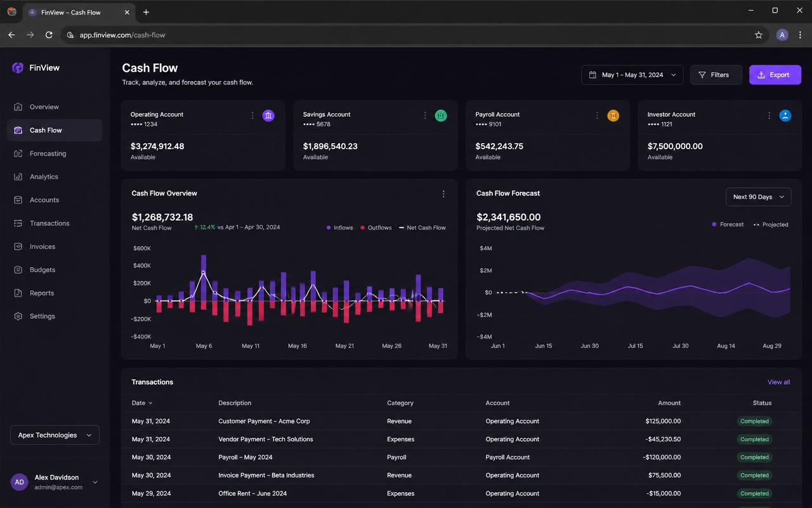Click the Accounts sidebar icon
812x508 pixels.
click(18, 200)
